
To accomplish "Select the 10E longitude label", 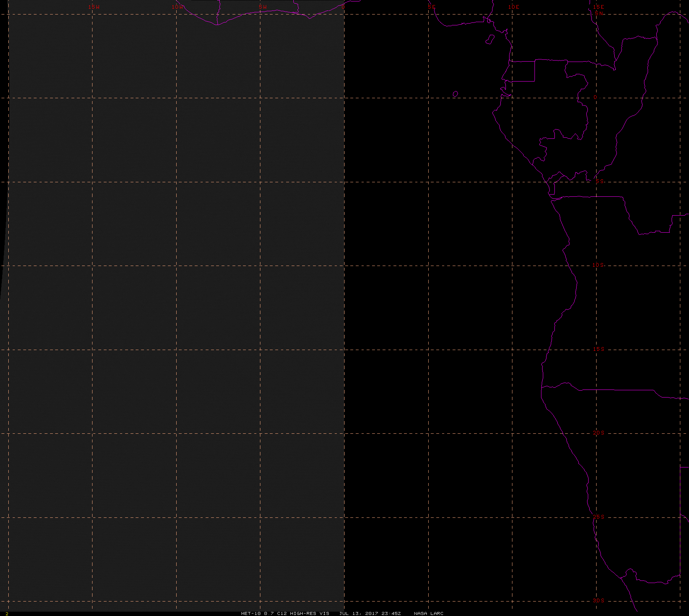I will tap(514, 7).
